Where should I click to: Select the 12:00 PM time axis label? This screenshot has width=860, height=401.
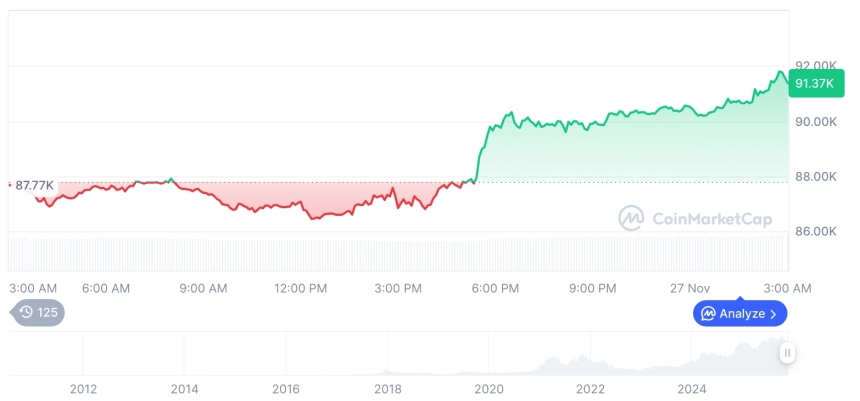click(300, 288)
